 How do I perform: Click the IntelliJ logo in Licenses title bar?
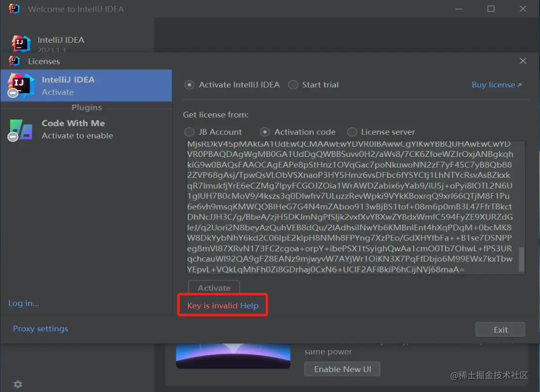(14, 61)
